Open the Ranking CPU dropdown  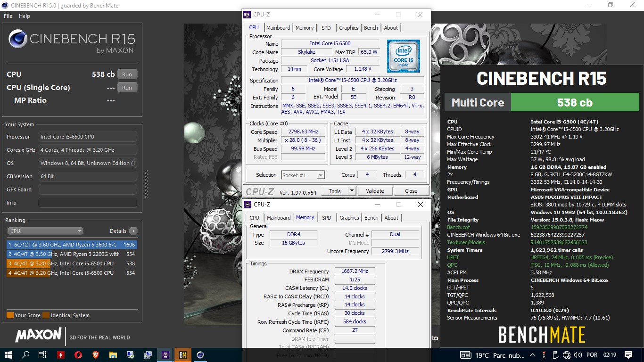pyautogui.click(x=45, y=231)
